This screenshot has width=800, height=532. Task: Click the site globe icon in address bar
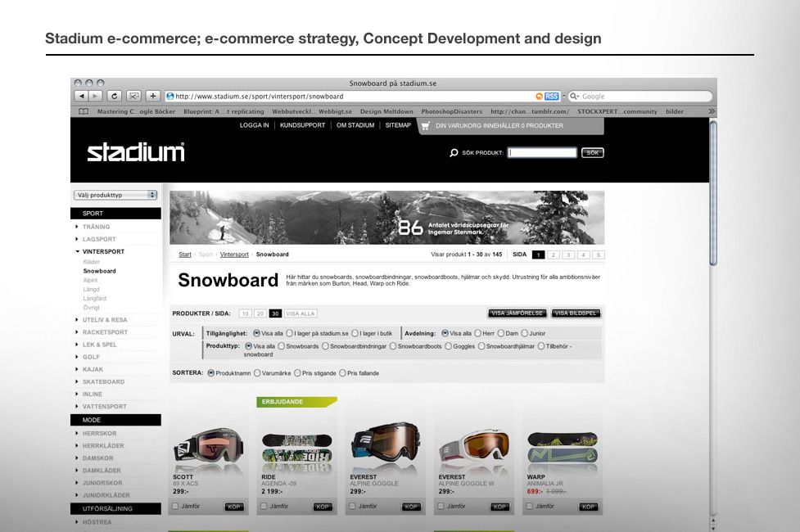[x=170, y=96]
